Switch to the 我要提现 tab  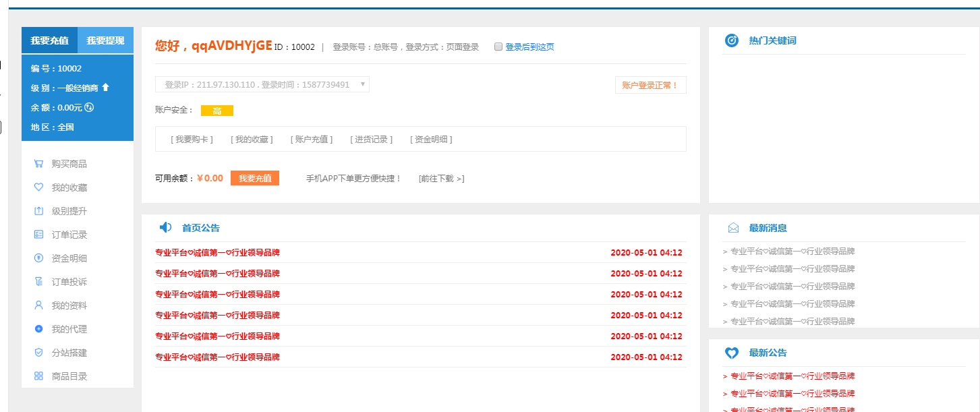[105, 40]
